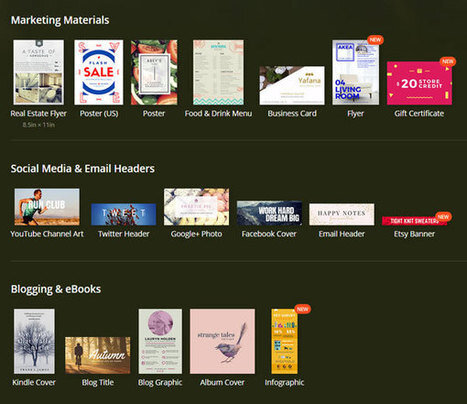467x404 pixels.
Task: Click the NEW badge on Gift Certificate
Action: click(x=448, y=61)
